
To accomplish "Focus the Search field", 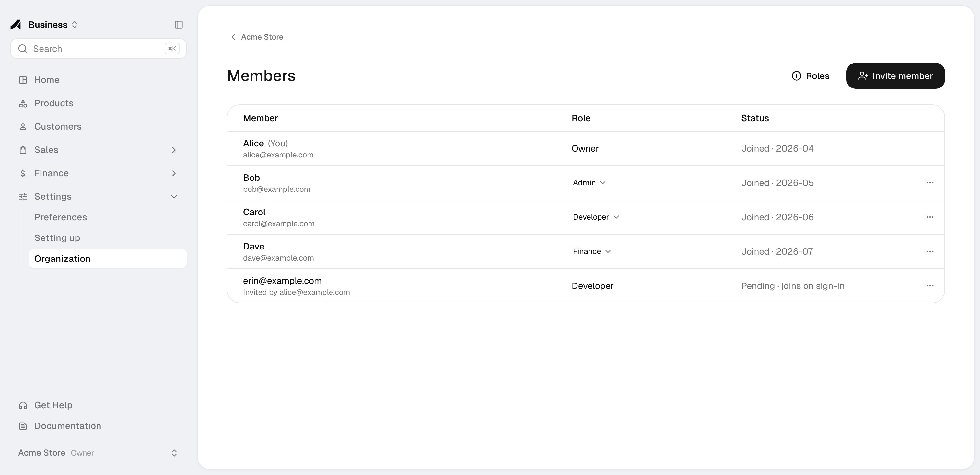I will pyautogui.click(x=98, y=49).
